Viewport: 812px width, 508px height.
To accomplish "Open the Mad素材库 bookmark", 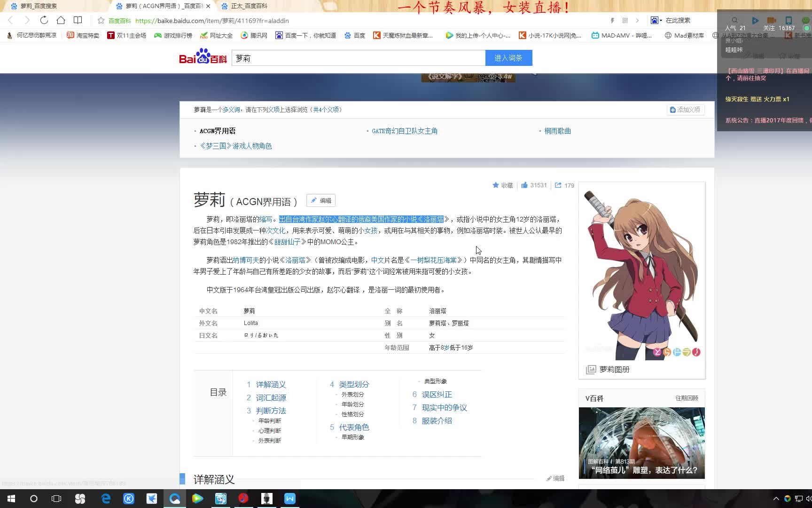I will pyautogui.click(x=684, y=35).
